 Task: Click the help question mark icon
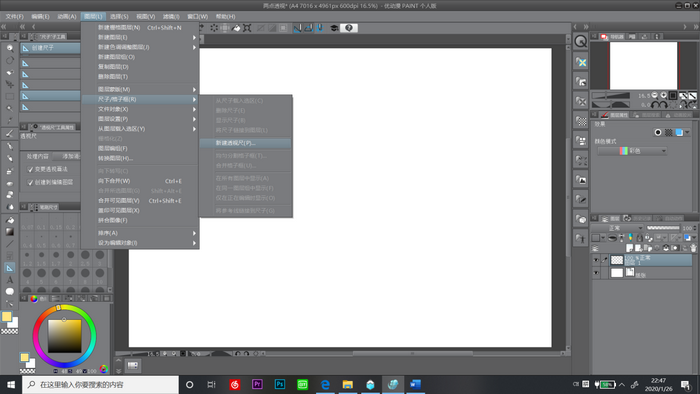click(x=349, y=28)
